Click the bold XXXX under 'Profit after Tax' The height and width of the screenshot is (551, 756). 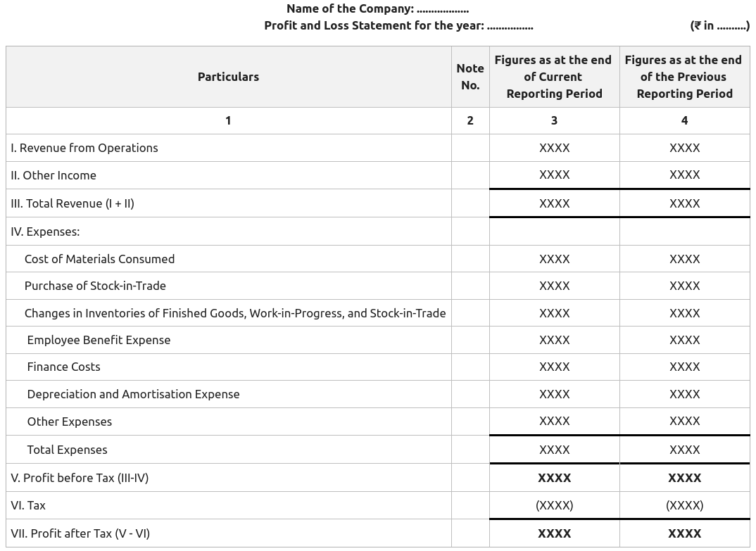pos(554,533)
